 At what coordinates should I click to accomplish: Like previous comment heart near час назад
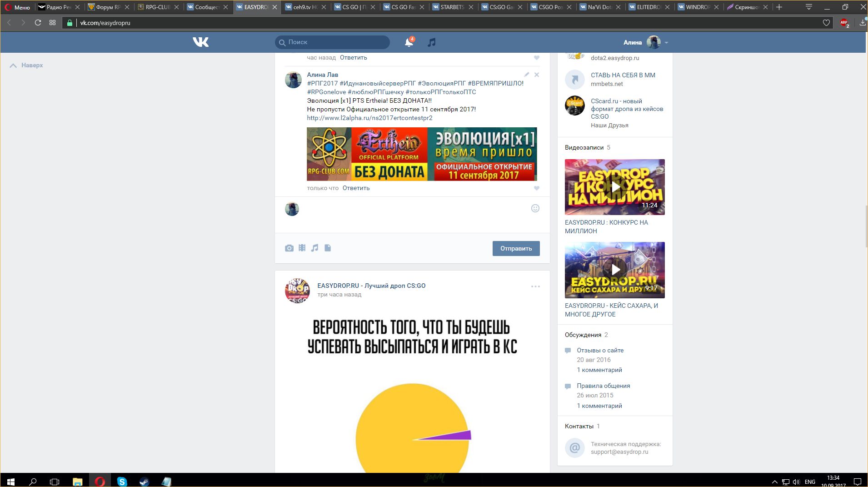[x=537, y=58]
